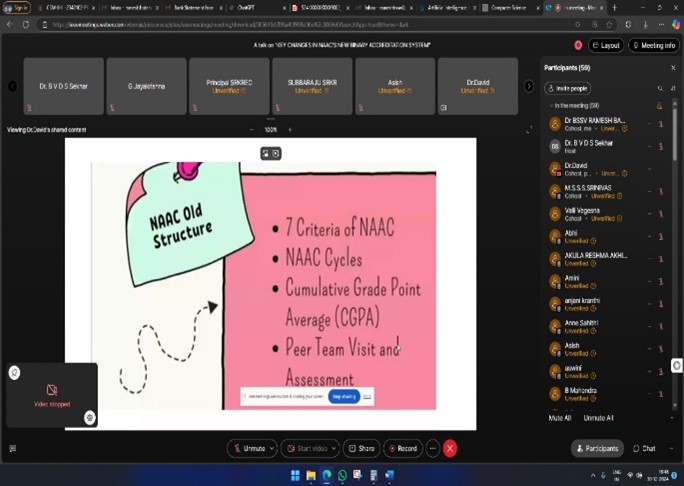Click the sort participants icon
This screenshot has height=486, width=684.
pyautogui.click(x=672, y=88)
